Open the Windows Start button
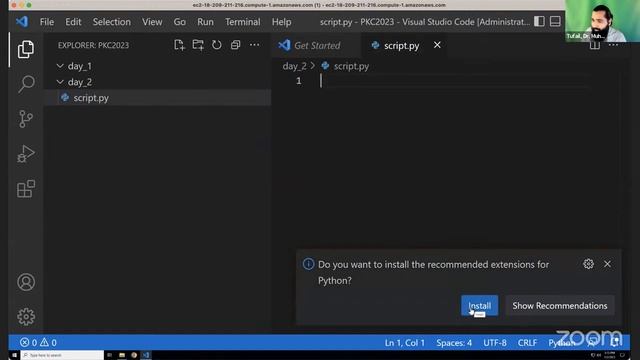Screen dimensions: 640x360 pos(14,355)
